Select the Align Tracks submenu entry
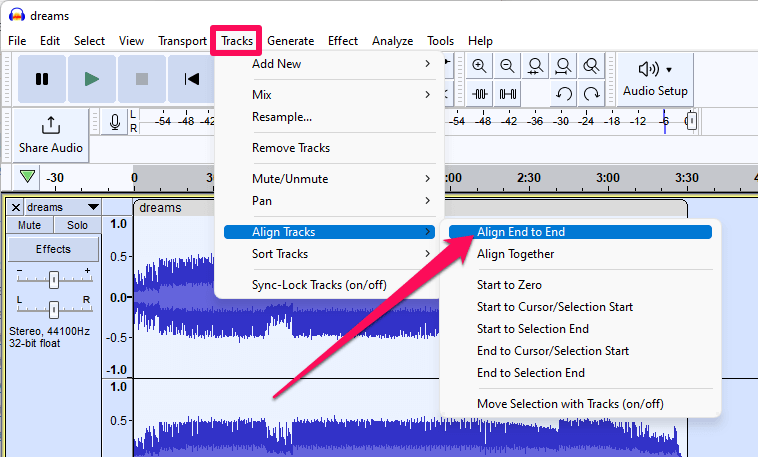 (x=329, y=232)
